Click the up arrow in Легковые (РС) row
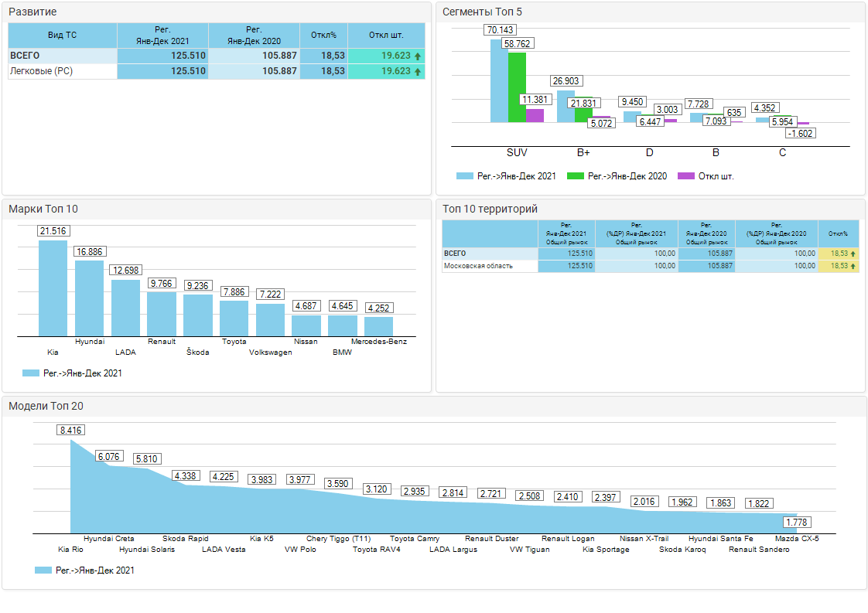 (418, 72)
